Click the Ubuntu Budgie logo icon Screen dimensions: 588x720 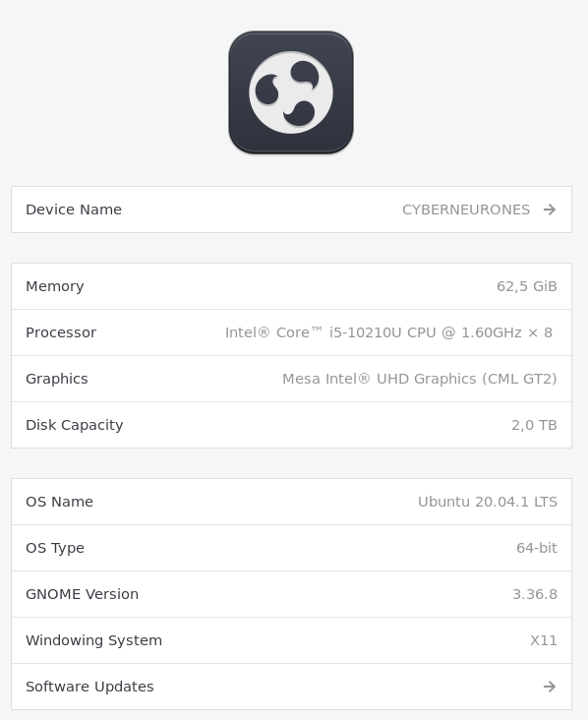coord(291,92)
